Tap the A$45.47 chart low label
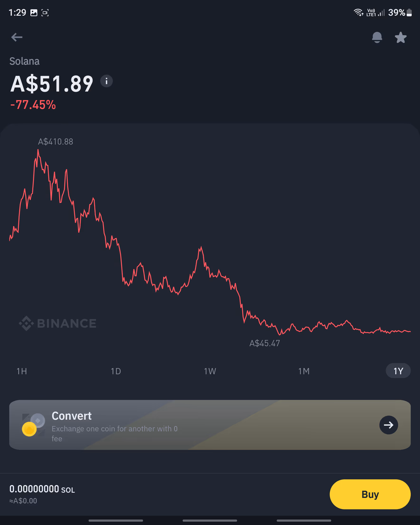The image size is (420, 525). (265, 343)
